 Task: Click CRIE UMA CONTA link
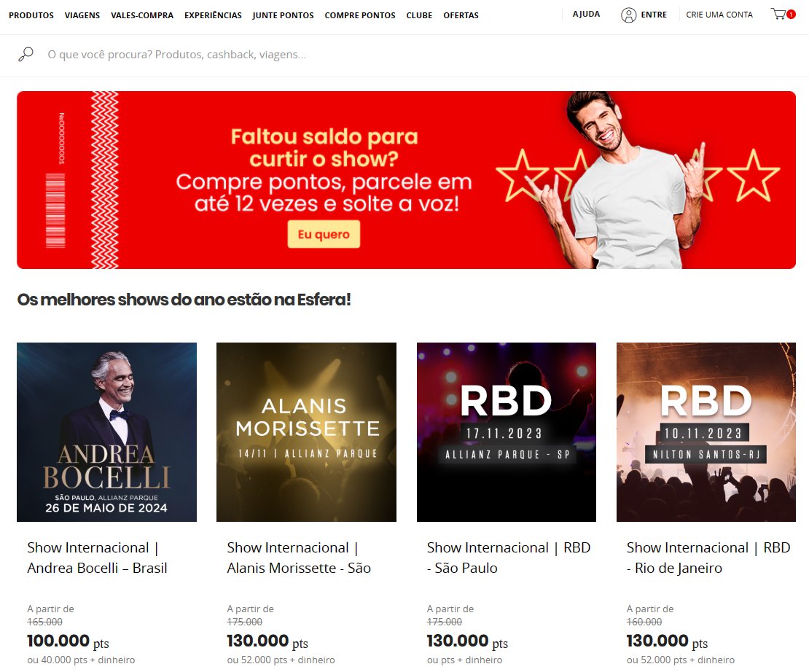coord(719,15)
